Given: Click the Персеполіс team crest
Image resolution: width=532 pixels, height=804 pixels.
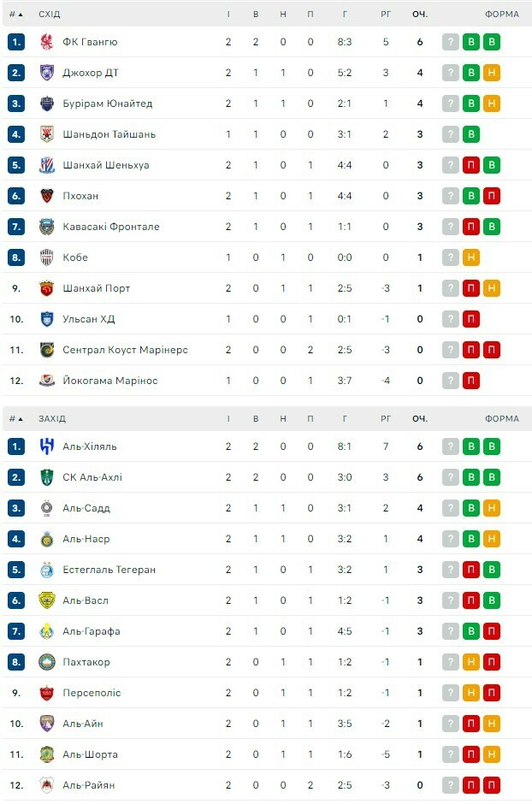Looking at the screenshot, I should (x=47, y=693).
